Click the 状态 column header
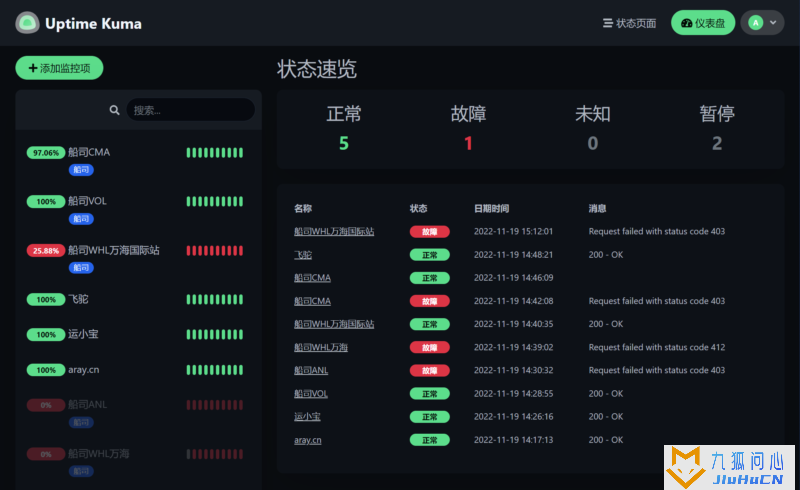This screenshot has width=800, height=490. coord(418,208)
